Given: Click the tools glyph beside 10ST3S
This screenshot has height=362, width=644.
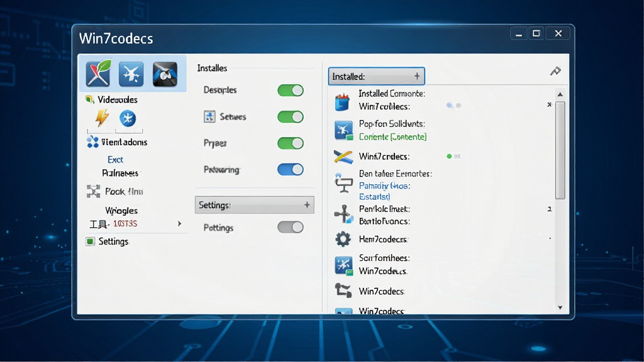Looking at the screenshot, I should coord(99,224).
